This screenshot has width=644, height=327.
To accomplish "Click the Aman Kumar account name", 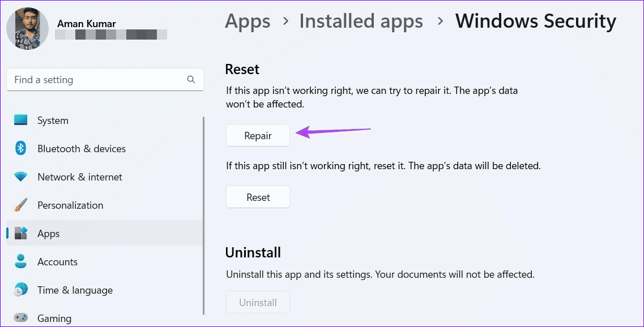I will click(86, 23).
